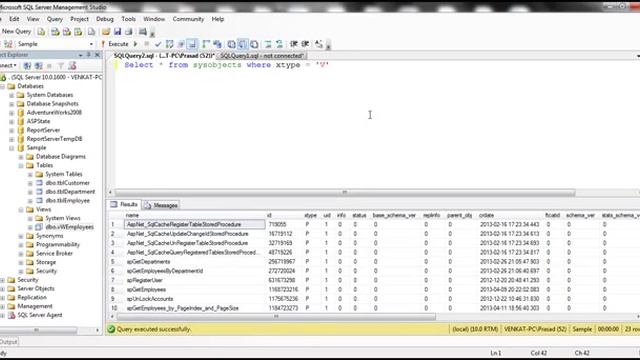Expand the Programmability folder
The height and width of the screenshot is (360, 640).
click(x=21, y=245)
